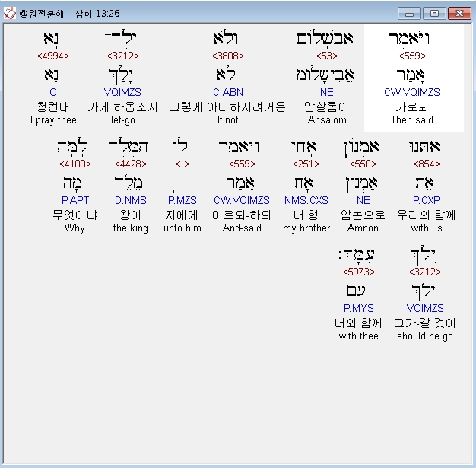
Task: Click Strong's number <3212> next to <3808>
Action: coord(123,56)
